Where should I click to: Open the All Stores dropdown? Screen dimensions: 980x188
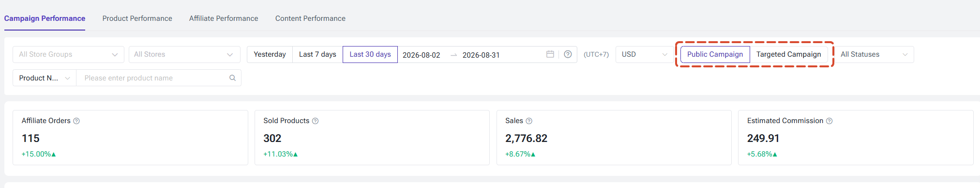tap(184, 54)
